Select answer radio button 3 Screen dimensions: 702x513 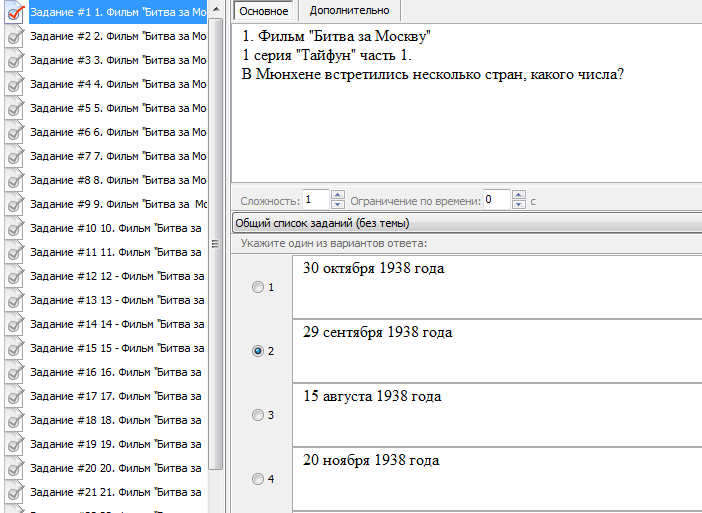click(x=258, y=415)
